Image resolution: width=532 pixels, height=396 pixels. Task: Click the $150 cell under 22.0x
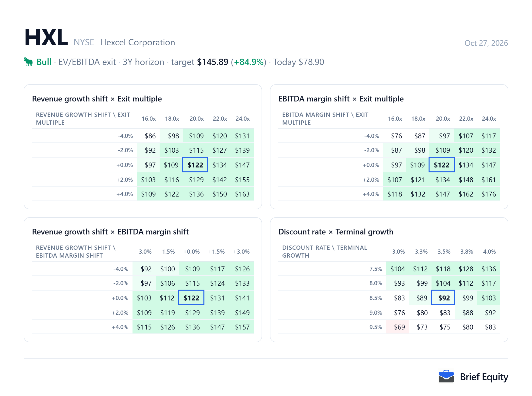tap(219, 194)
